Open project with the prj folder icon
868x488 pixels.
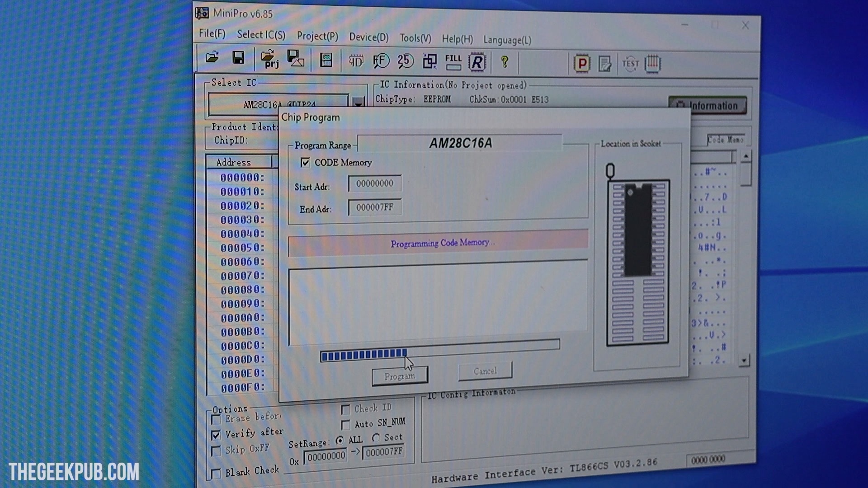tap(269, 59)
